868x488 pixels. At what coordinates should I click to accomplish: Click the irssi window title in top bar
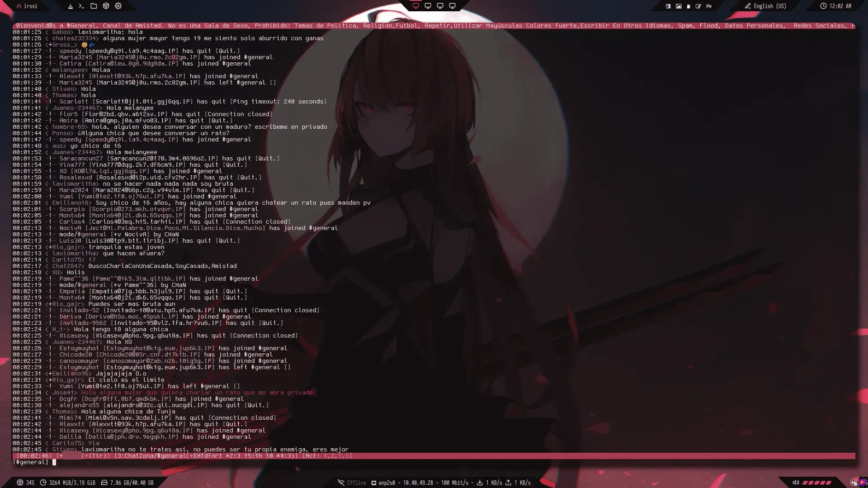click(x=31, y=6)
